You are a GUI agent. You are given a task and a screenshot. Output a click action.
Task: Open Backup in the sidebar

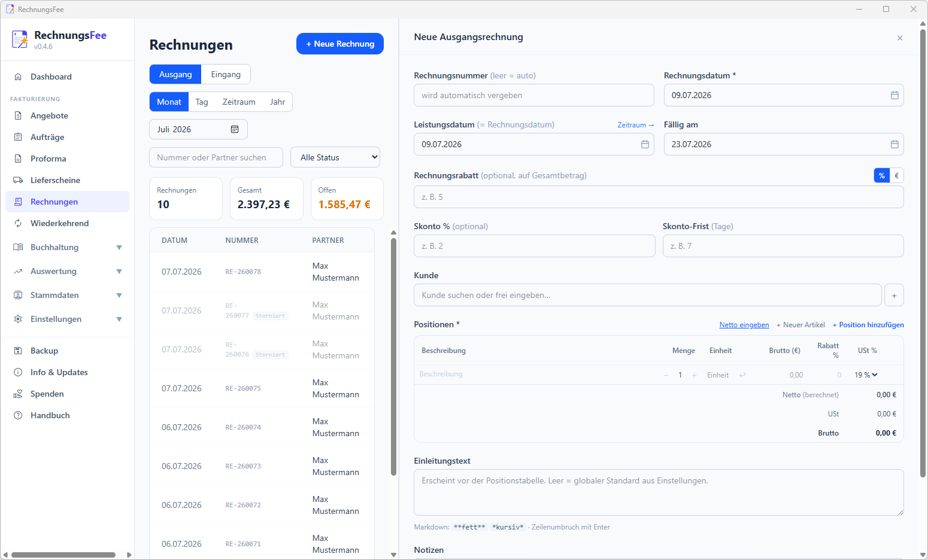pos(67,351)
